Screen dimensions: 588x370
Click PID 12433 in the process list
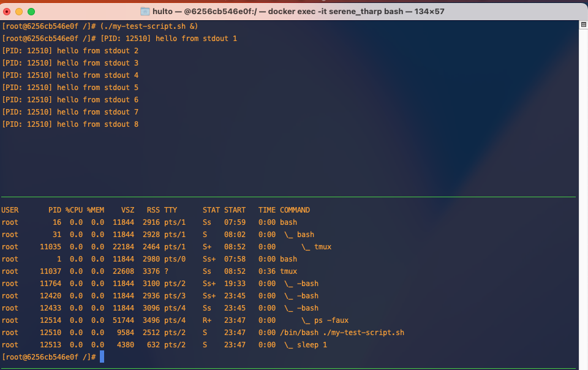click(x=51, y=308)
